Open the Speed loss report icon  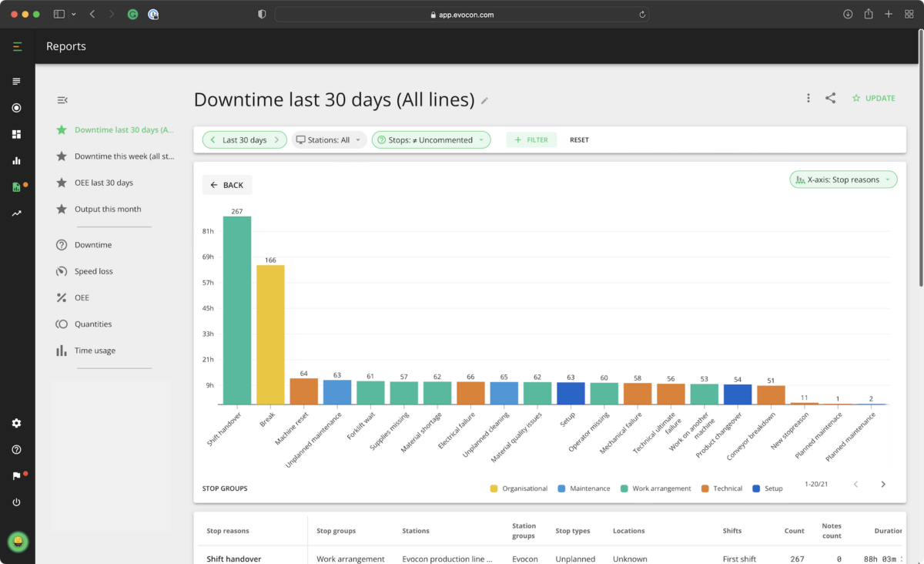coord(62,270)
